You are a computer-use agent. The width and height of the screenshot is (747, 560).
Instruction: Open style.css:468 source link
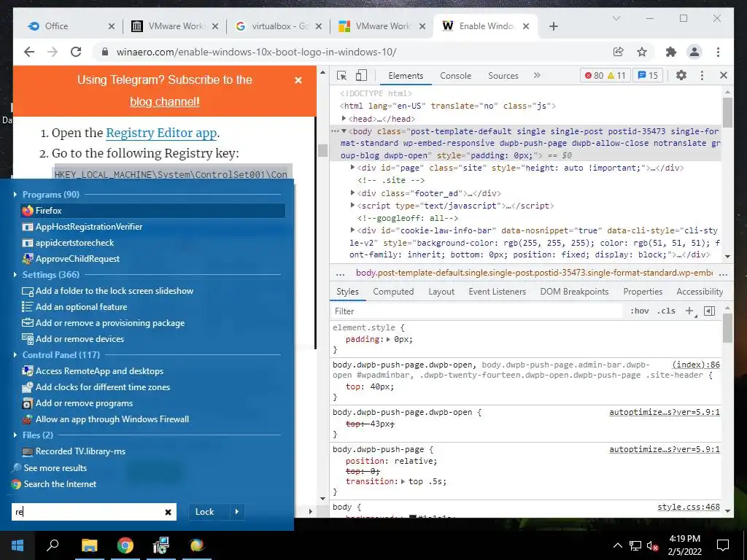[x=689, y=507]
